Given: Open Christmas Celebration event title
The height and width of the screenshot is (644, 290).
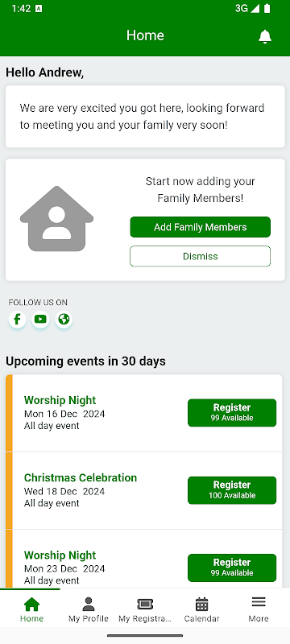Looking at the screenshot, I should 81,477.
